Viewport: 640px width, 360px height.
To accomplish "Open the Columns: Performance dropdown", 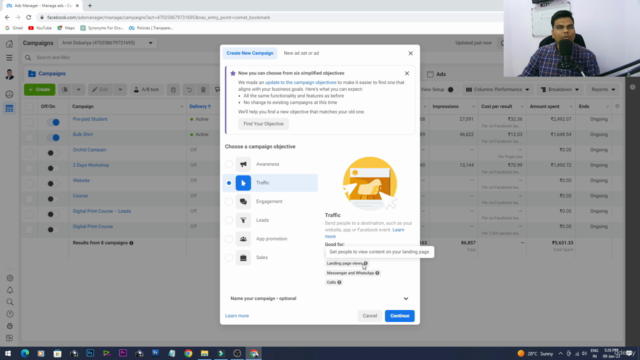I will [x=498, y=89].
